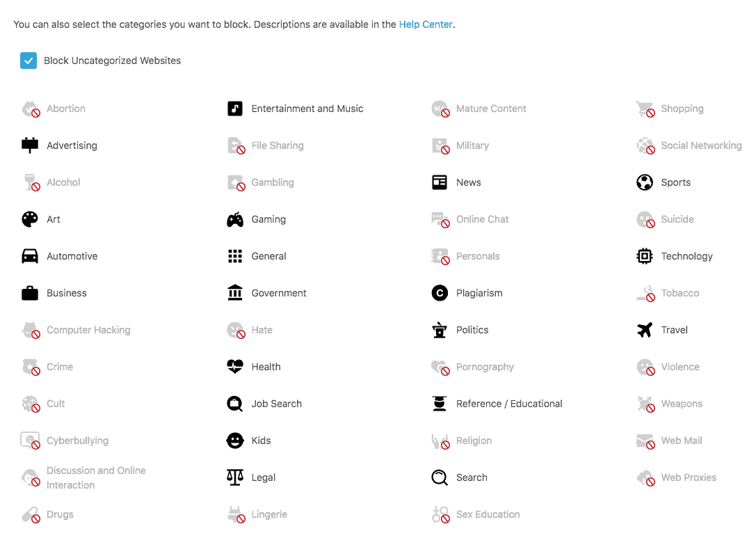756x554 pixels.
Task: Select the Automotive car icon
Action: tap(29, 255)
